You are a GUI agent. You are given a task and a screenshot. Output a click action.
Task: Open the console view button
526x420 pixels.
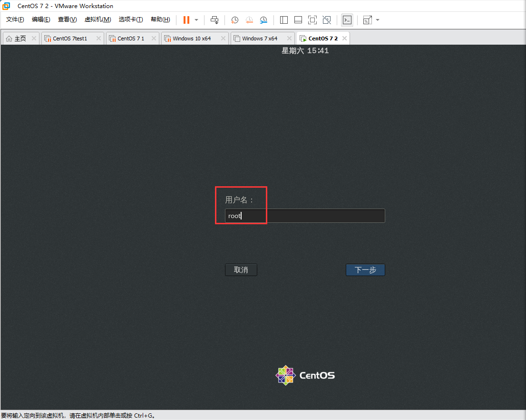[x=347, y=20]
